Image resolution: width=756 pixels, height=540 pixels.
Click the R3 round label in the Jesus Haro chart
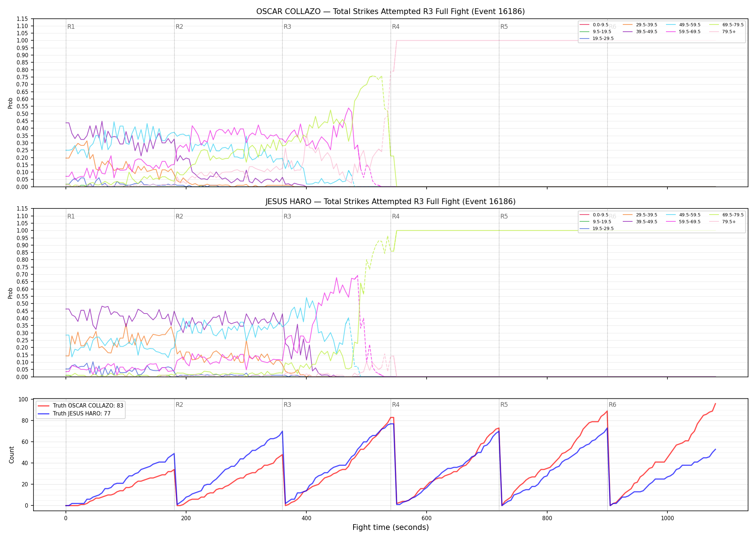click(x=287, y=216)
